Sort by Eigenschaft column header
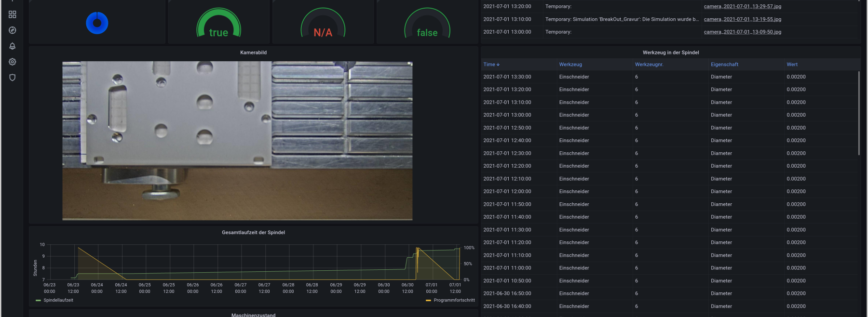This screenshot has height=317, width=868. pos(724,65)
